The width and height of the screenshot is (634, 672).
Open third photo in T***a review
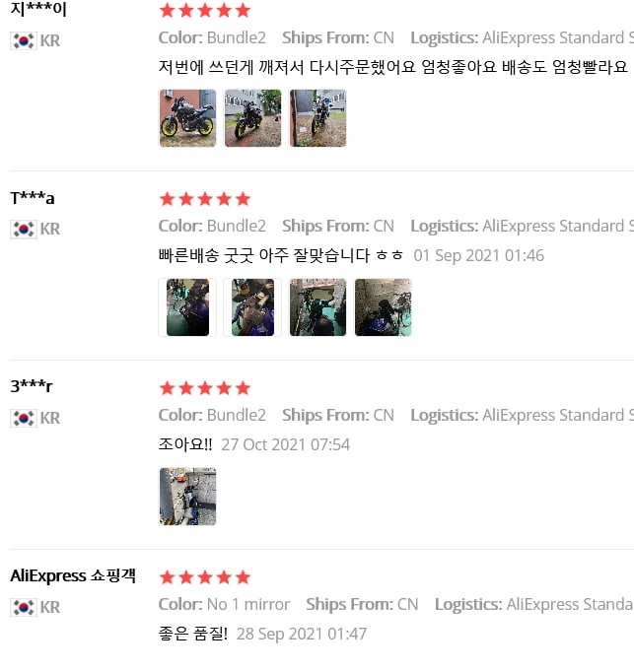coord(317,307)
